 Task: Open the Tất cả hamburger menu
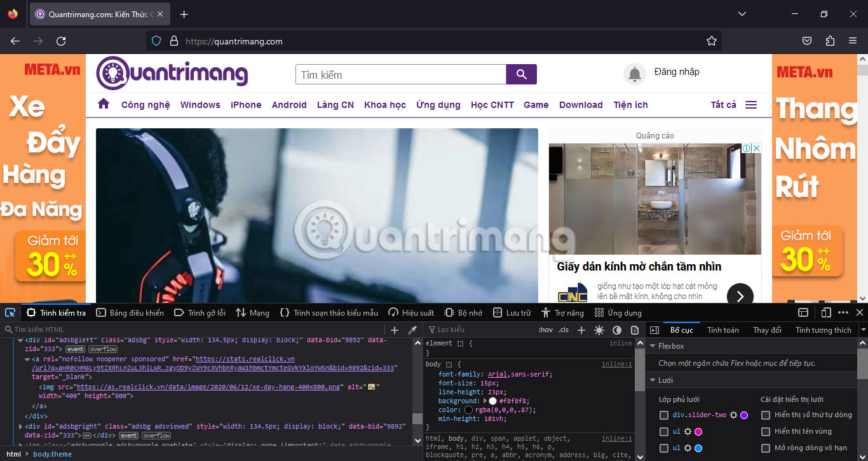[x=734, y=105]
